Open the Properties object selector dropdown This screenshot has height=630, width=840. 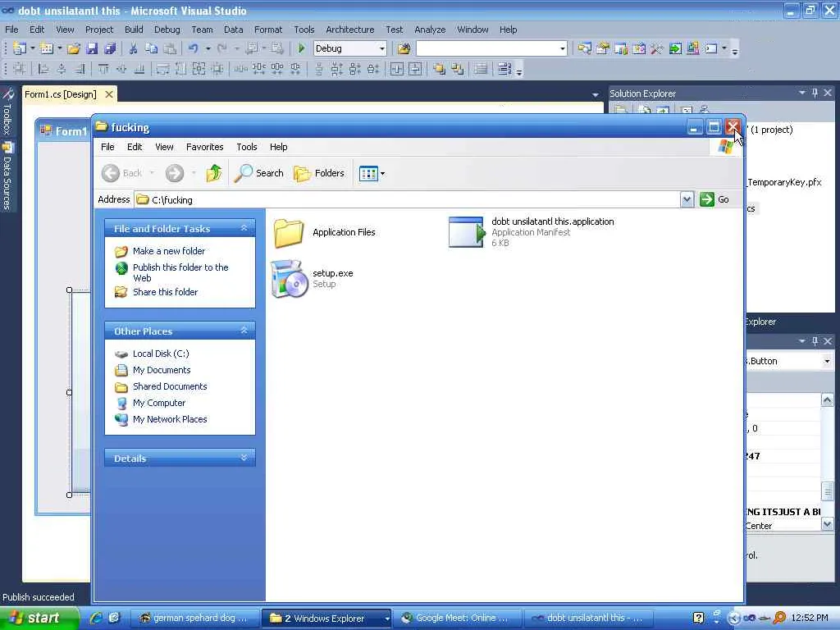pyautogui.click(x=827, y=361)
